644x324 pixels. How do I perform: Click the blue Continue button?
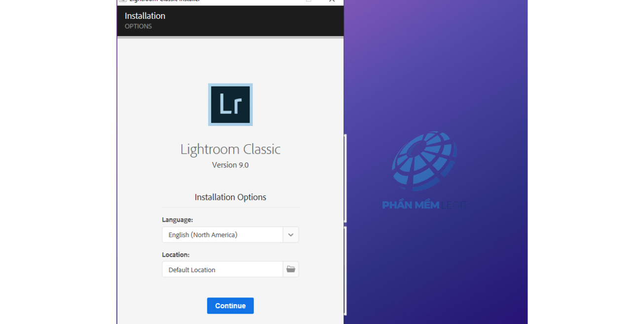230,306
